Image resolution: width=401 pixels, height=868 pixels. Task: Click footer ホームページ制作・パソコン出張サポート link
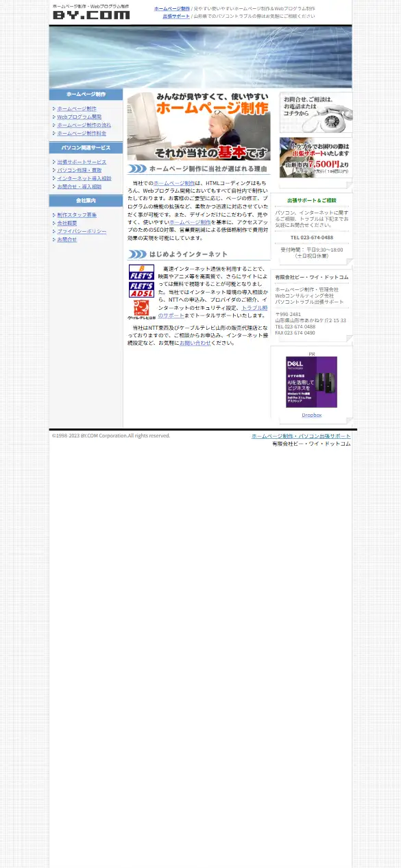tap(300, 436)
